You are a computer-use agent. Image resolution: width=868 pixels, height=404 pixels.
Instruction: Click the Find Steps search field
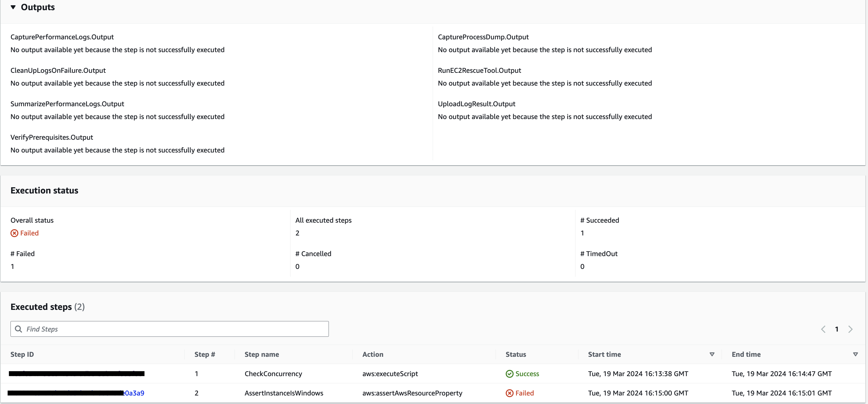135,329
